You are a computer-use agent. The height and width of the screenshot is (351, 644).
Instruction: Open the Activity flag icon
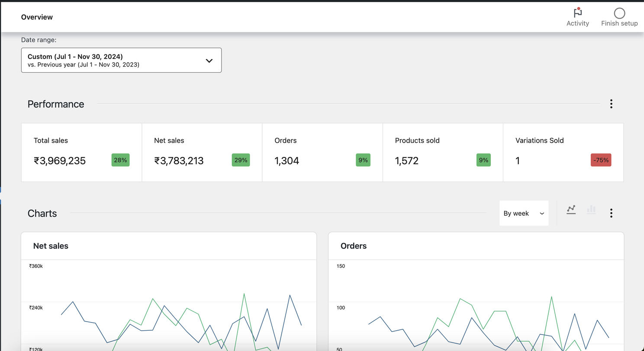[x=577, y=13]
